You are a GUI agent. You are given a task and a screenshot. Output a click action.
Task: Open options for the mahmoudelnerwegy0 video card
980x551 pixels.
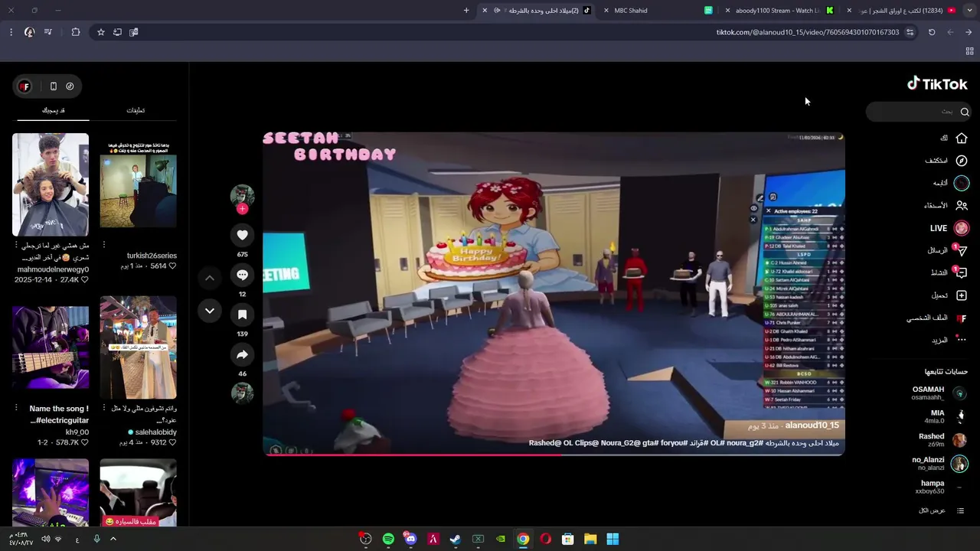(x=17, y=245)
